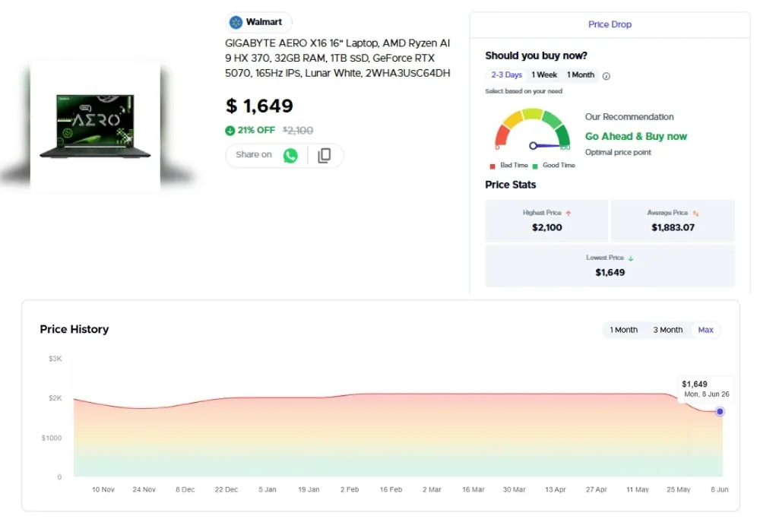Open the info icon beside 1 Month
This screenshot has width=760, height=532.
(606, 76)
